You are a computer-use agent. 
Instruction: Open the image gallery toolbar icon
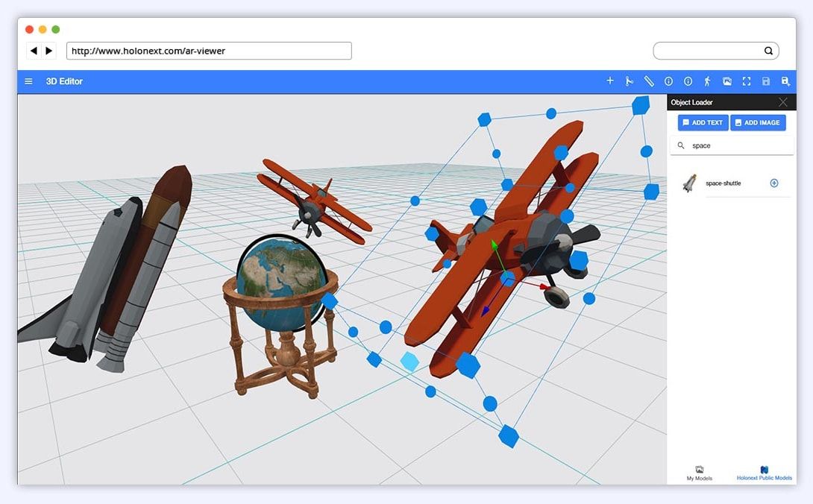point(727,81)
